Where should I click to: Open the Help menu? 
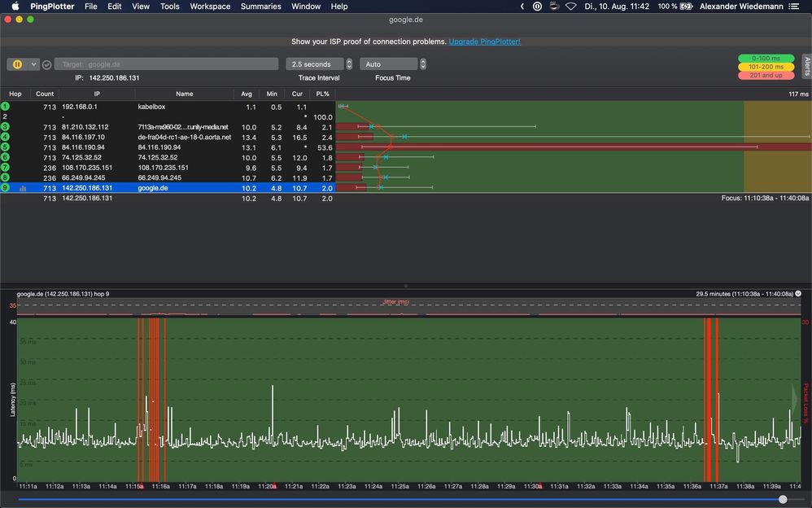point(339,7)
